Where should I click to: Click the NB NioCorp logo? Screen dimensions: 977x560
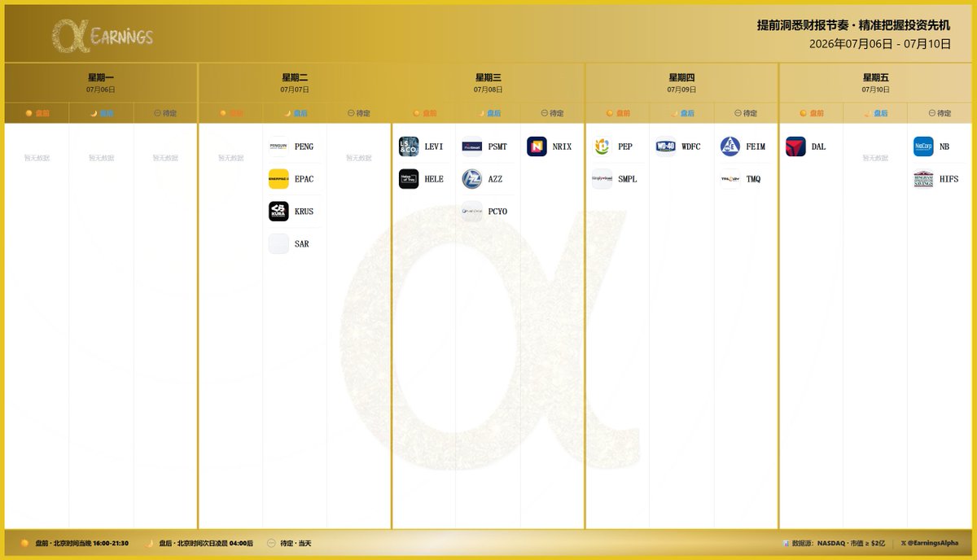(923, 147)
